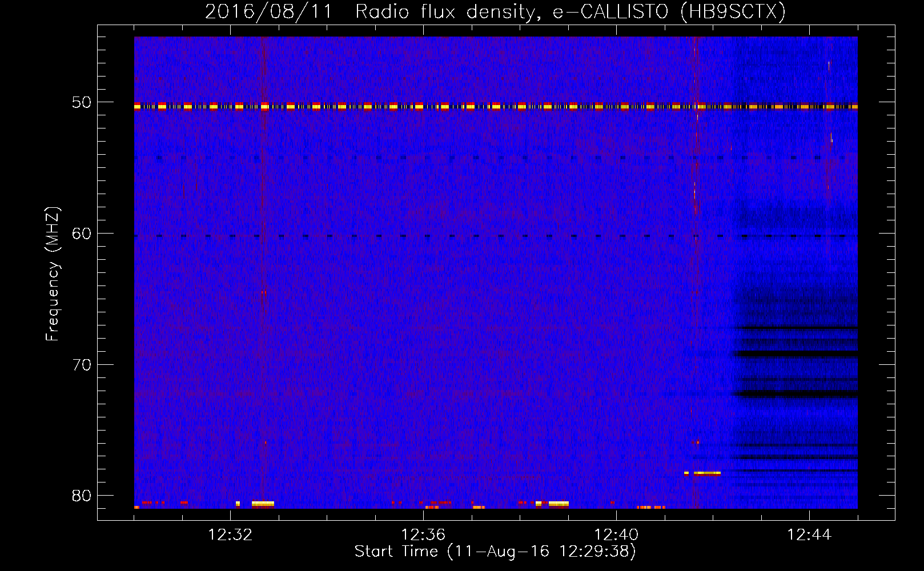
Task: Click the '50' frequency tick label
Action: tap(82, 102)
